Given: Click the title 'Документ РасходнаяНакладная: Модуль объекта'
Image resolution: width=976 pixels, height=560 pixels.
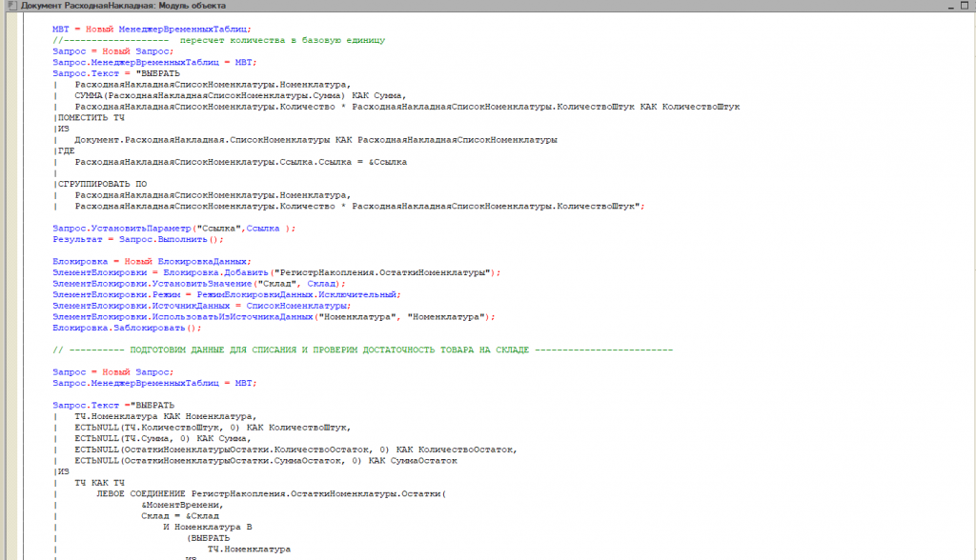Looking at the screenshot, I should (123, 6).
